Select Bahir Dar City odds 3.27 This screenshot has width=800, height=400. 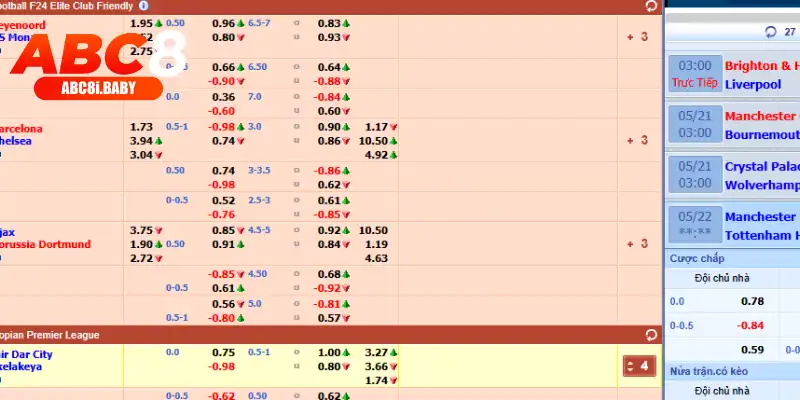[x=377, y=353]
